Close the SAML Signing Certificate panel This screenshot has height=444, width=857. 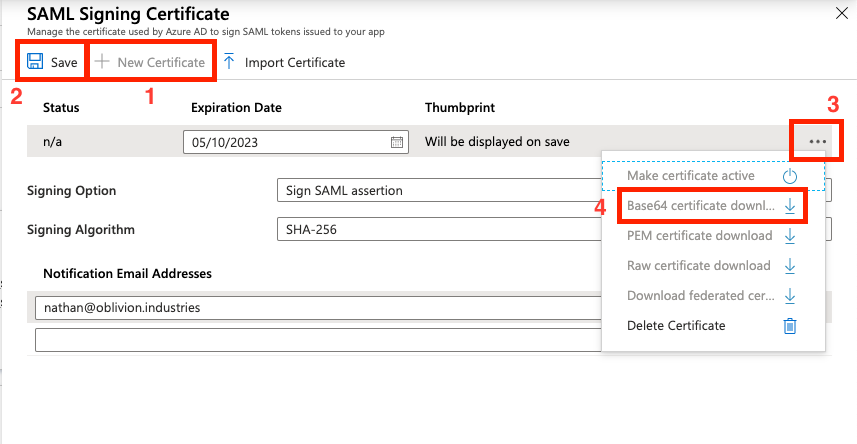click(838, 13)
